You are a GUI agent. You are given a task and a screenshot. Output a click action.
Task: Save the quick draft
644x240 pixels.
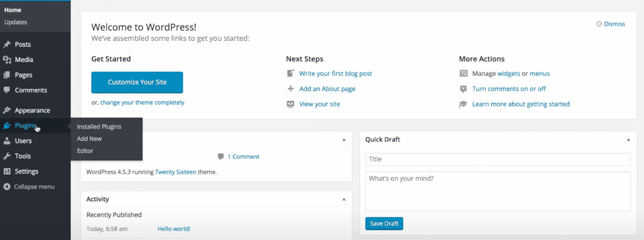click(384, 224)
